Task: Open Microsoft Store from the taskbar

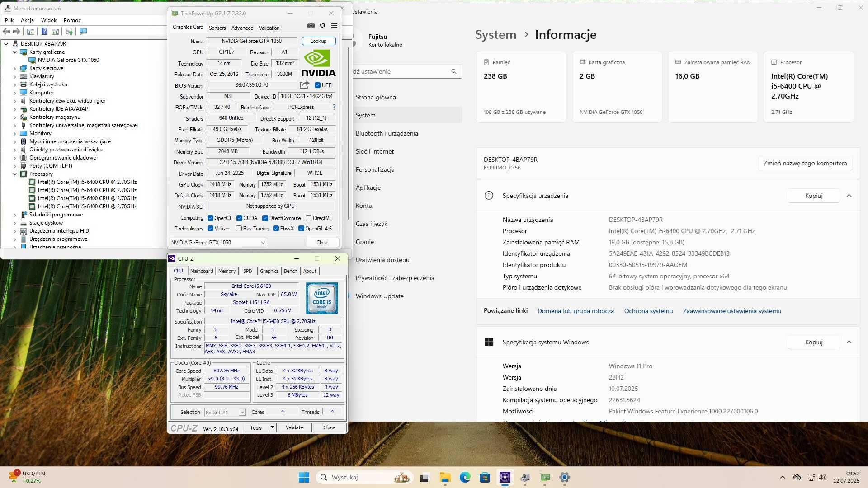Action: coord(485,477)
